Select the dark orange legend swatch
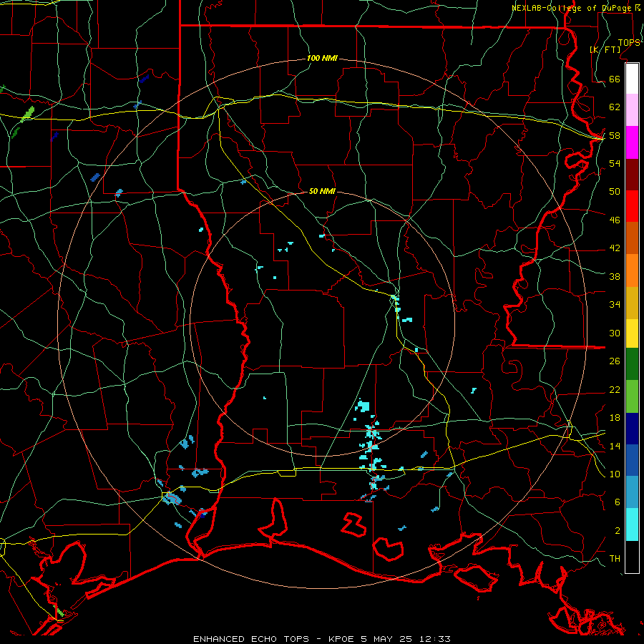The image size is (644, 644). point(632,238)
